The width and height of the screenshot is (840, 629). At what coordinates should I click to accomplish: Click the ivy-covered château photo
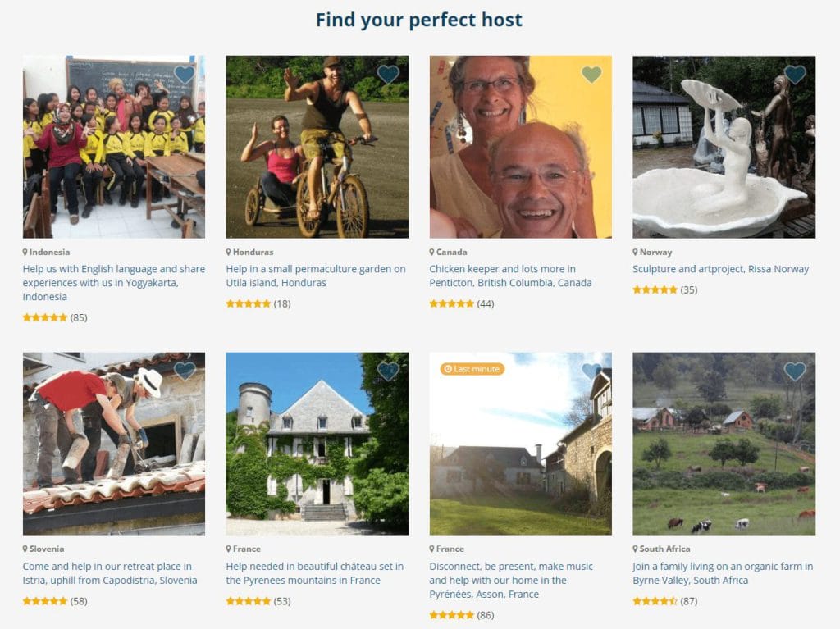(317, 444)
